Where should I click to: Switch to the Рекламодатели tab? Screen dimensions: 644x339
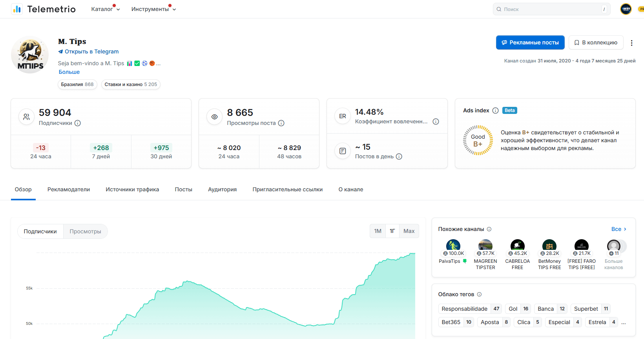coord(69,190)
